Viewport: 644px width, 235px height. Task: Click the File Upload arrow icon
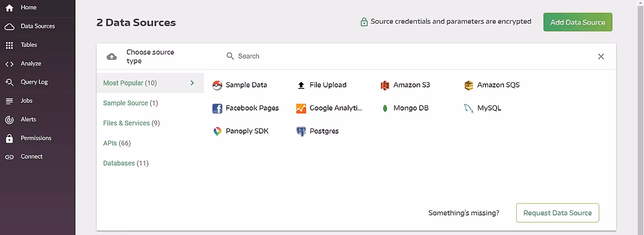tap(301, 85)
